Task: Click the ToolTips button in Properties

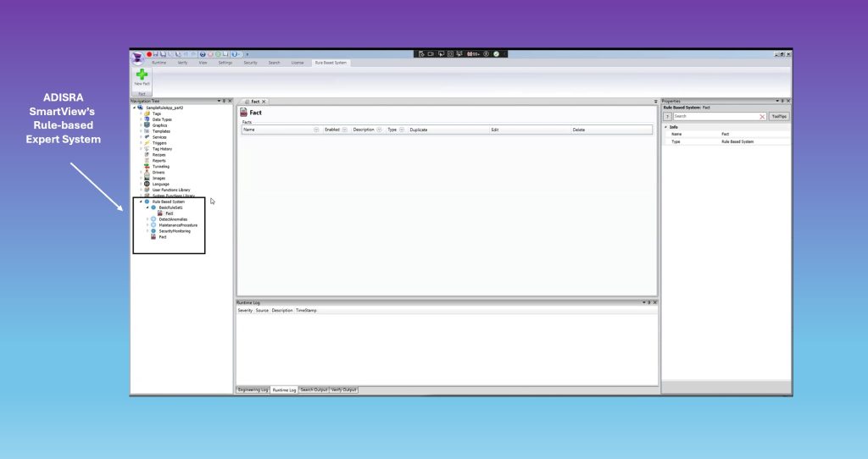Action: [x=779, y=117]
